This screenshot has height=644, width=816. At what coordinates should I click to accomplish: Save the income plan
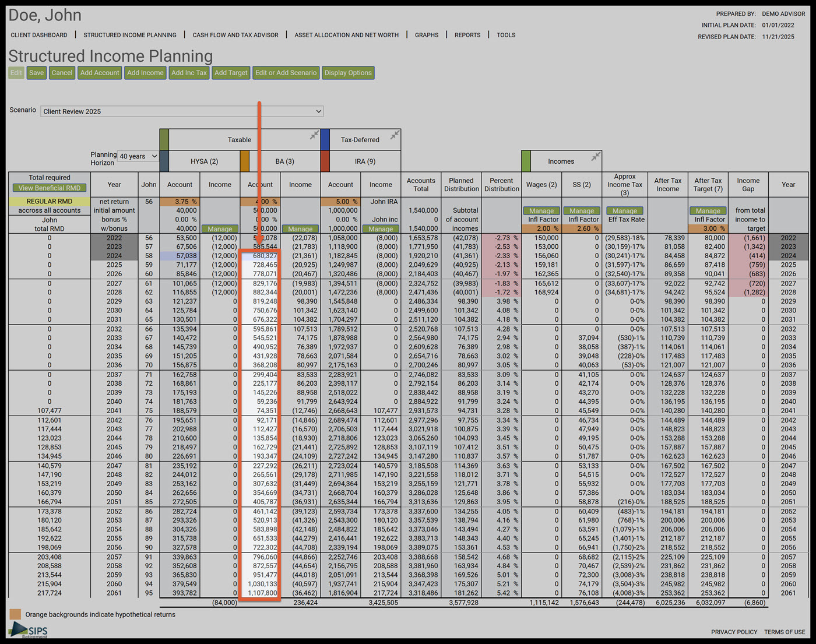click(37, 73)
